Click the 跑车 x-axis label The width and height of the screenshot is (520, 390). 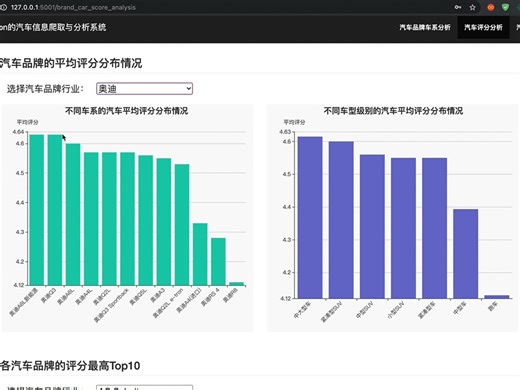493,306
